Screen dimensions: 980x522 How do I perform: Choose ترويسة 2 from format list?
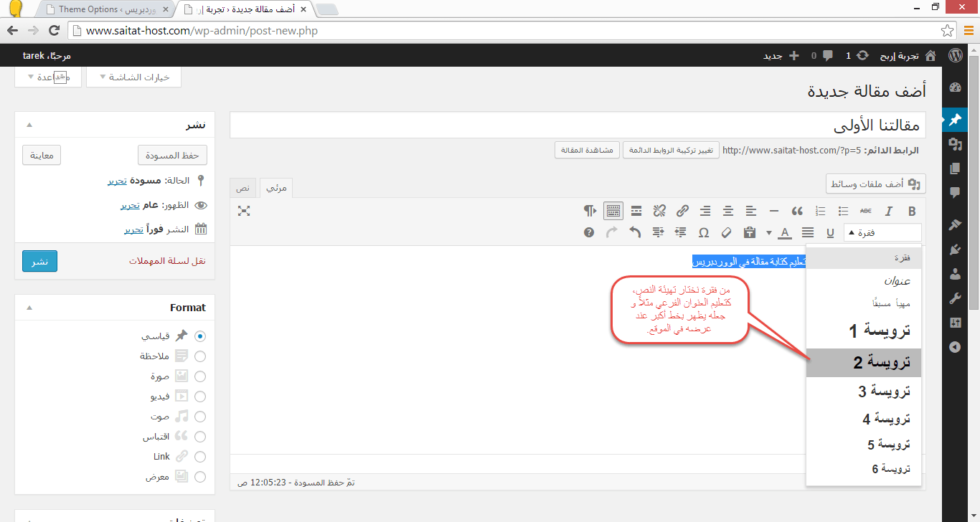[864, 363]
